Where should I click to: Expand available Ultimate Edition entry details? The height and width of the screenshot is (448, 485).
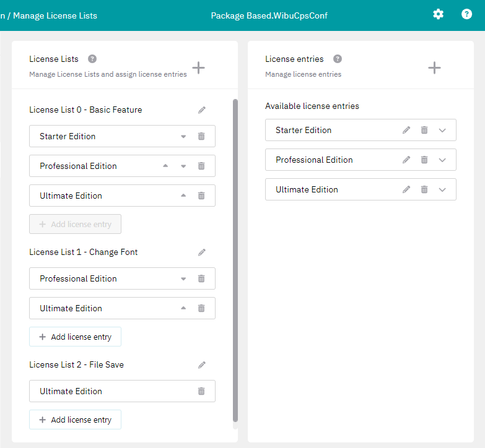[442, 189]
